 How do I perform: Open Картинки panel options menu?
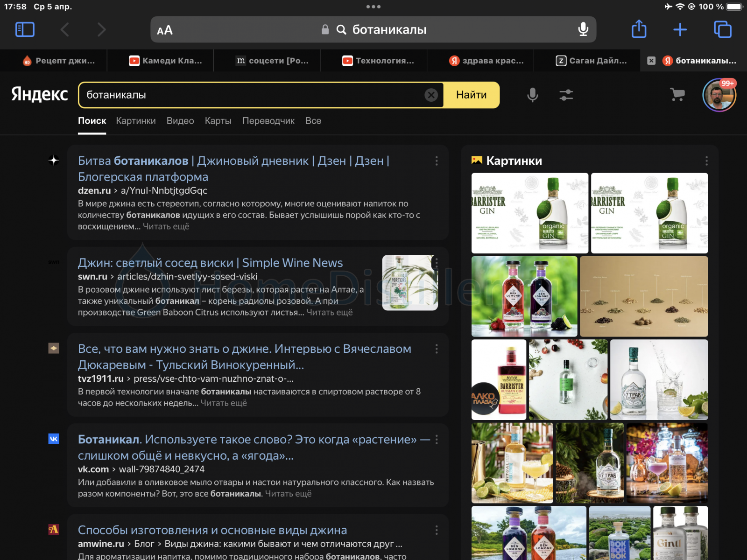click(706, 161)
